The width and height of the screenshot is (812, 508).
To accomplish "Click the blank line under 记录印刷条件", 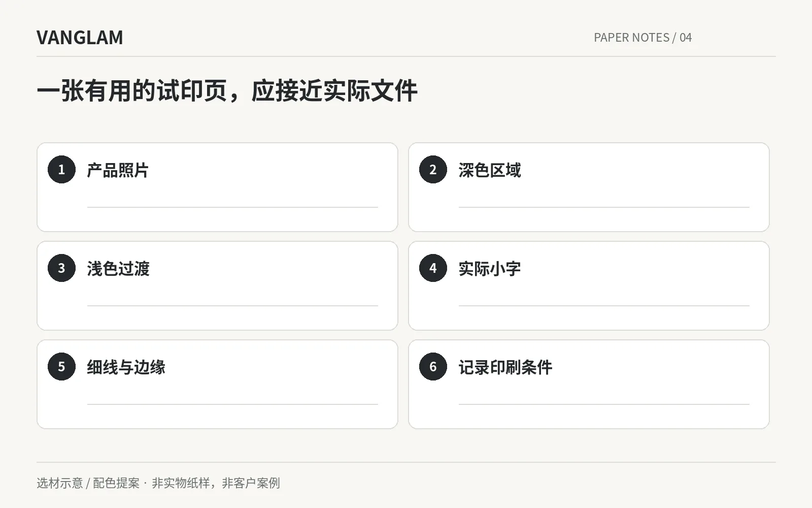I will 604,404.
